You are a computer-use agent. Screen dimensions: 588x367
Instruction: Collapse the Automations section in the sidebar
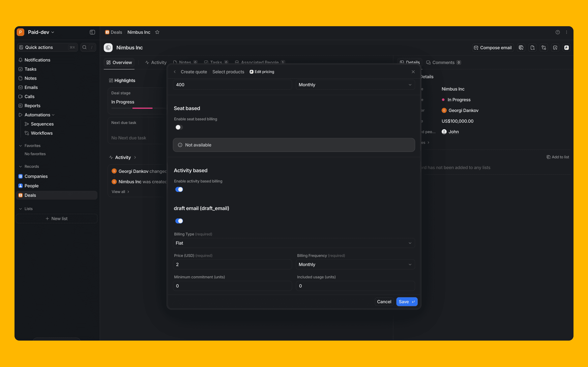pyautogui.click(x=53, y=115)
